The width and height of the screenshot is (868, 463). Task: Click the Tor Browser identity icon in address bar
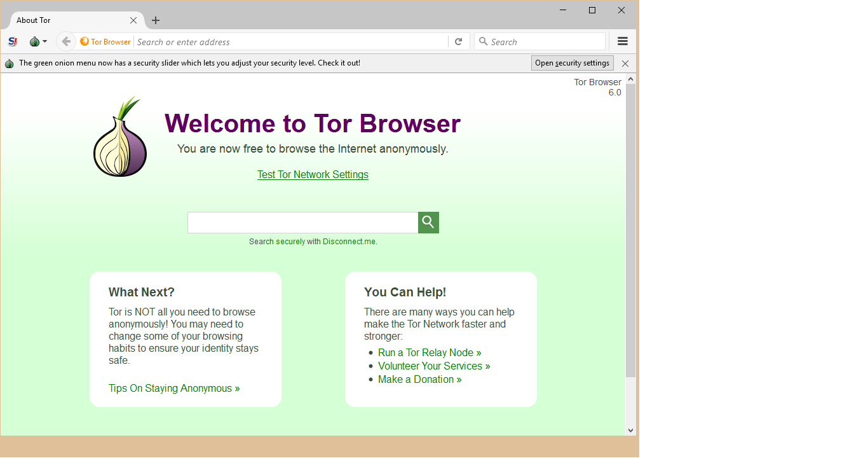coord(105,42)
